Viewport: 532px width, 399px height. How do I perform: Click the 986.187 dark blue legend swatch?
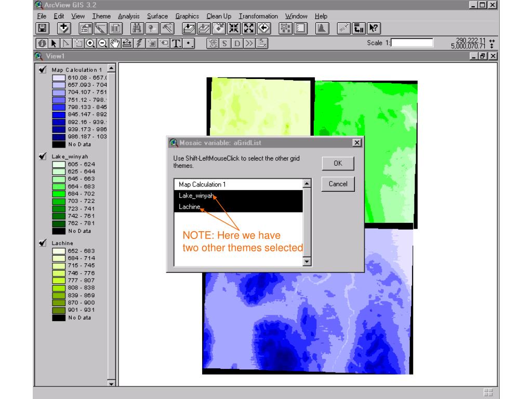coord(59,137)
